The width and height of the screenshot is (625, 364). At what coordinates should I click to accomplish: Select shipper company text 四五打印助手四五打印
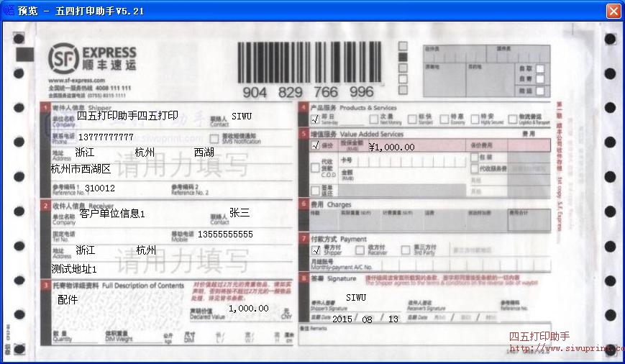[x=127, y=116]
